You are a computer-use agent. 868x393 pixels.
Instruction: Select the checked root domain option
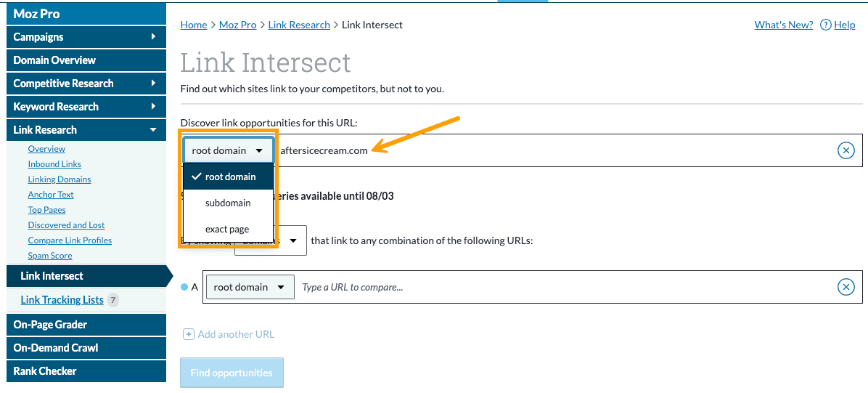point(228,177)
